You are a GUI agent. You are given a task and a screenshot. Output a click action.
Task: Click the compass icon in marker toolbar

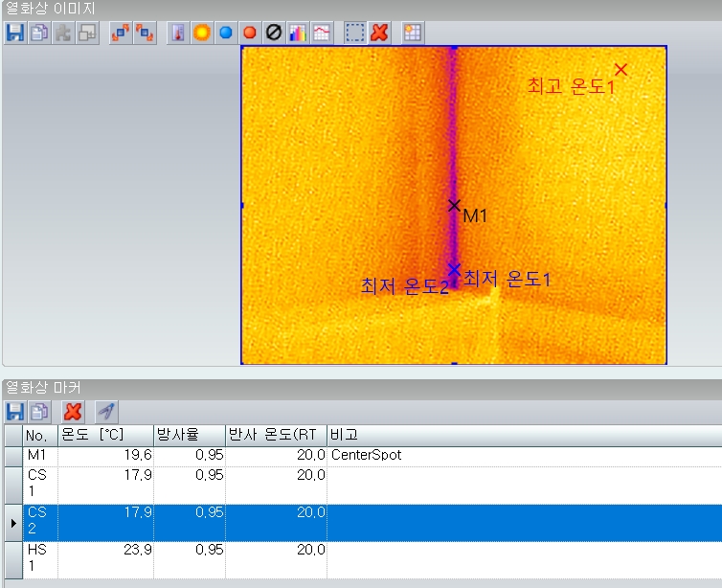106,412
